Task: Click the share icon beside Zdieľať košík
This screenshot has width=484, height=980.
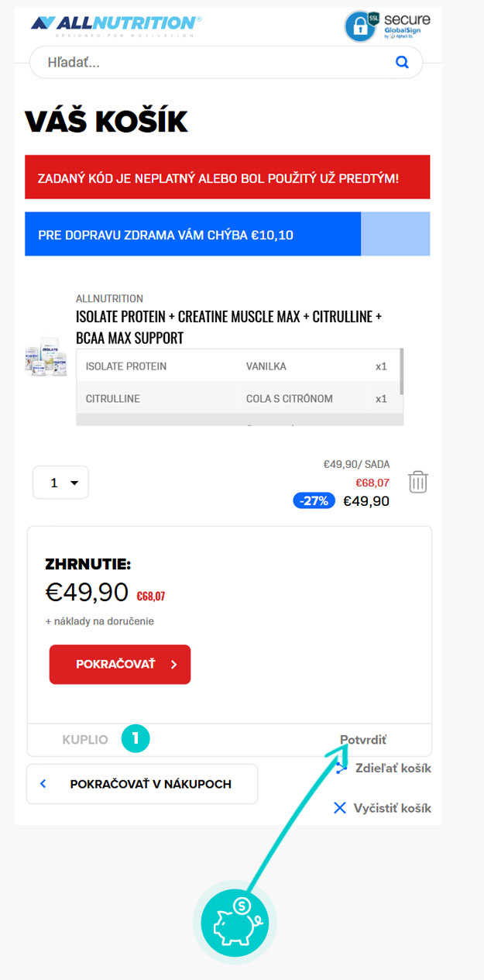Action: (341, 769)
